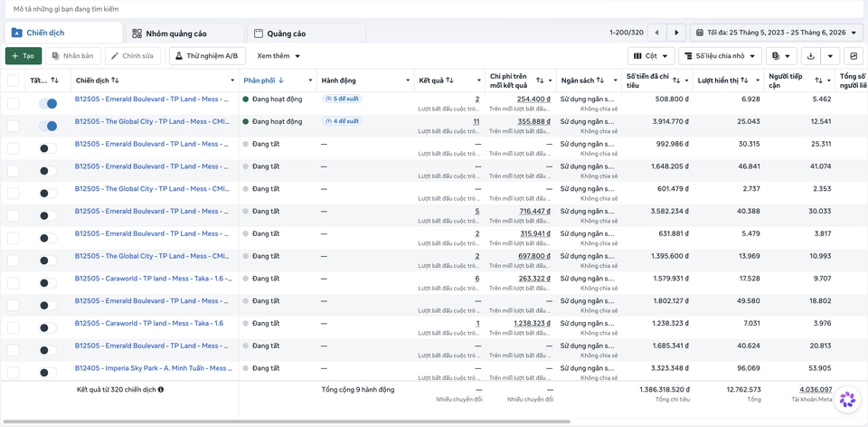Click Tổng cộng 9 hành động
The width and height of the screenshot is (868, 427).
pyautogui.click(x=358, y=389)
